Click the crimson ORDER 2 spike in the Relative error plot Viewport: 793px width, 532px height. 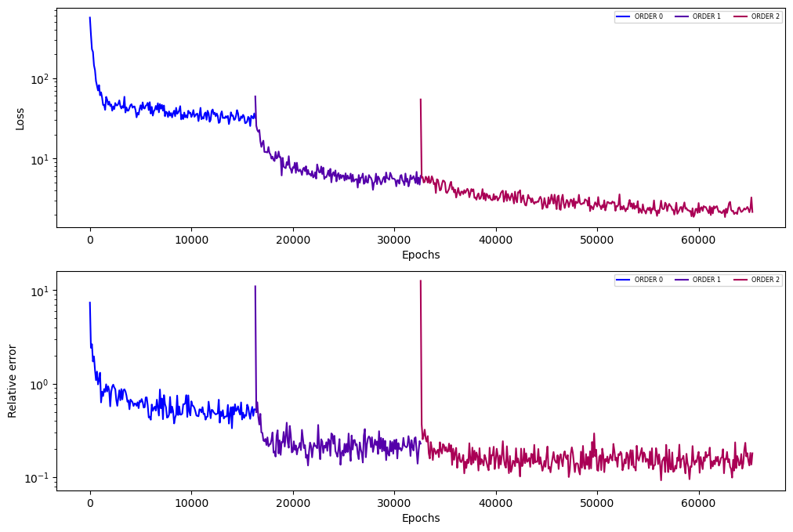coord(421,354)
